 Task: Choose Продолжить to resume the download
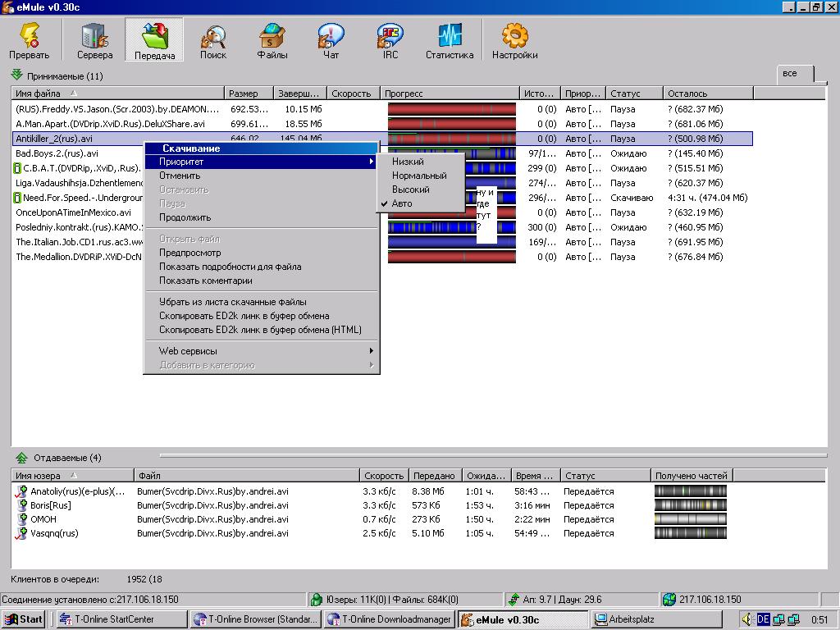pos(261,217)
